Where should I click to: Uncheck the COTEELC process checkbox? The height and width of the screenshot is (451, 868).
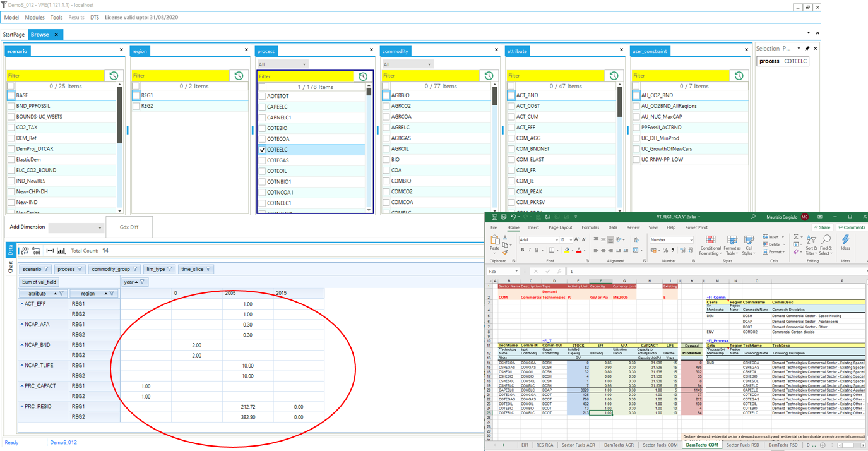coord(262,150)
